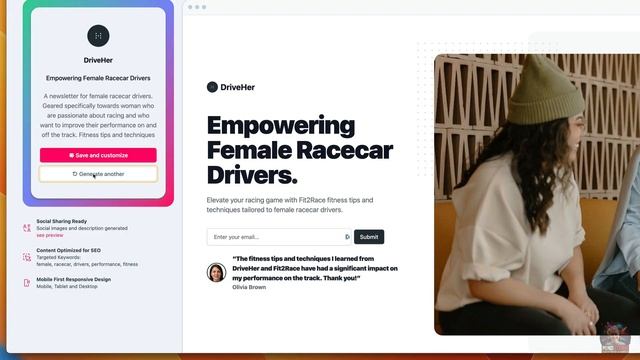Click the 'Elevate your racing game' subtitle
Screen dimensions: 640x360
tap(290, 205)
